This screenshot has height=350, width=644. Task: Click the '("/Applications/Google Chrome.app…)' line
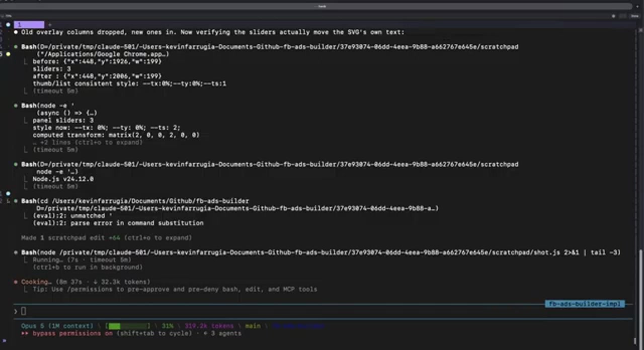pos(103,54)
